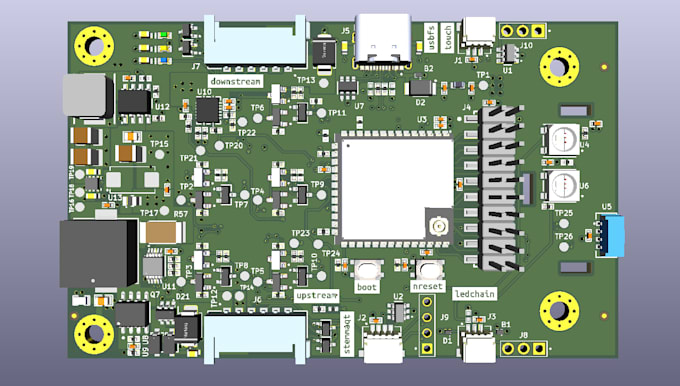Select the J4 right-angle pin header
680x386 pixels.
pyautogui.click(x=494, y=188)
